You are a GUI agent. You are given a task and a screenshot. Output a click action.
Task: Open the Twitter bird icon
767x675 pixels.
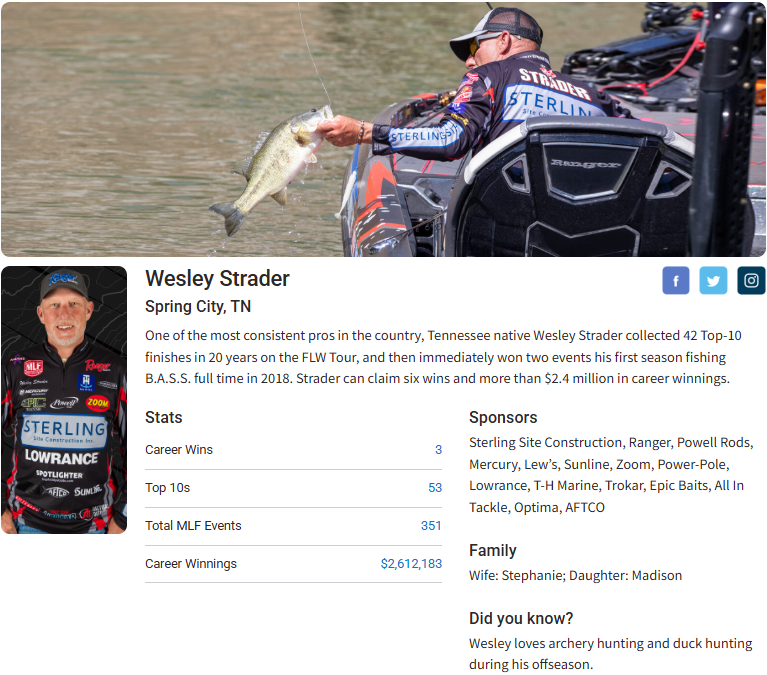(x=713, y=281)
